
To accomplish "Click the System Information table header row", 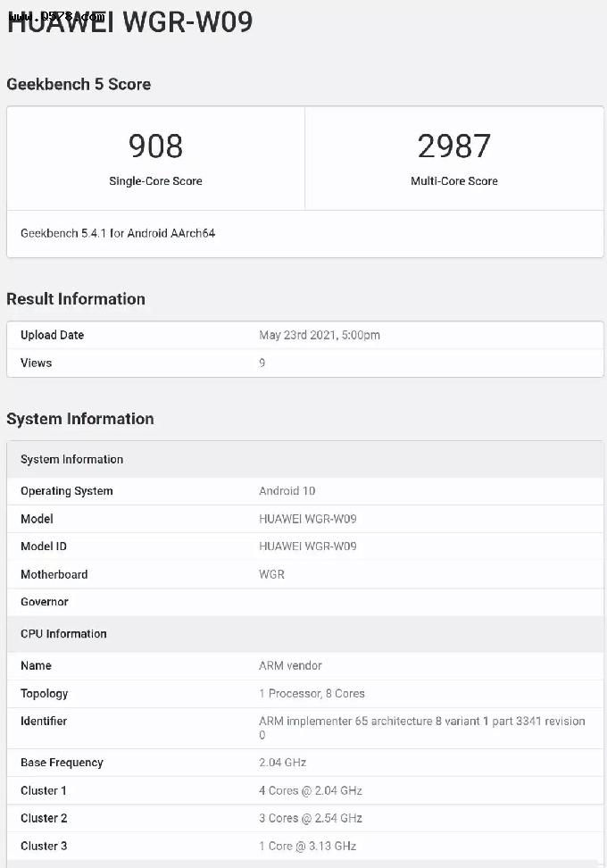I will coord(305,460).
